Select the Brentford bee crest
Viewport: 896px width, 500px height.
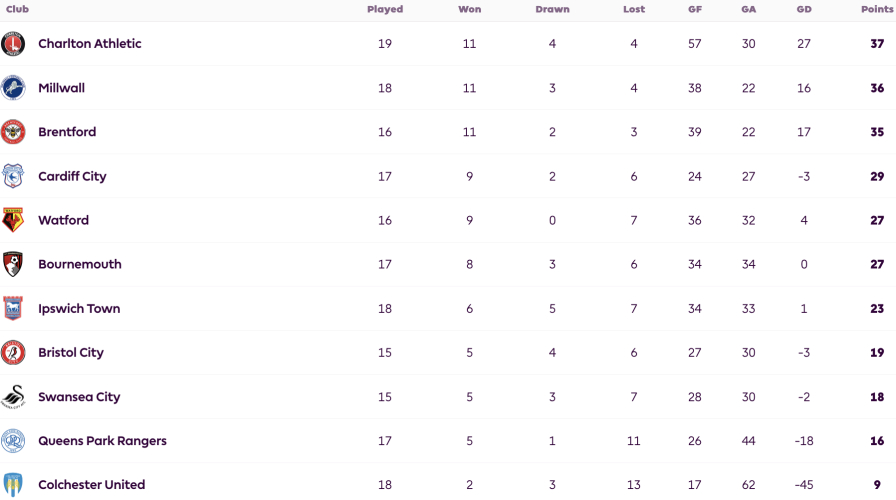[x=13, y=132]
